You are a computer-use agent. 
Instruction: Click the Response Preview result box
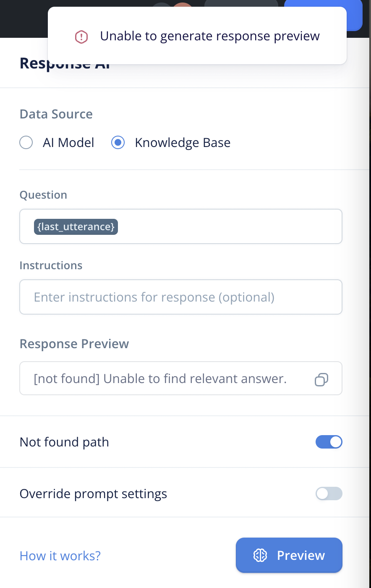(181, 378)
